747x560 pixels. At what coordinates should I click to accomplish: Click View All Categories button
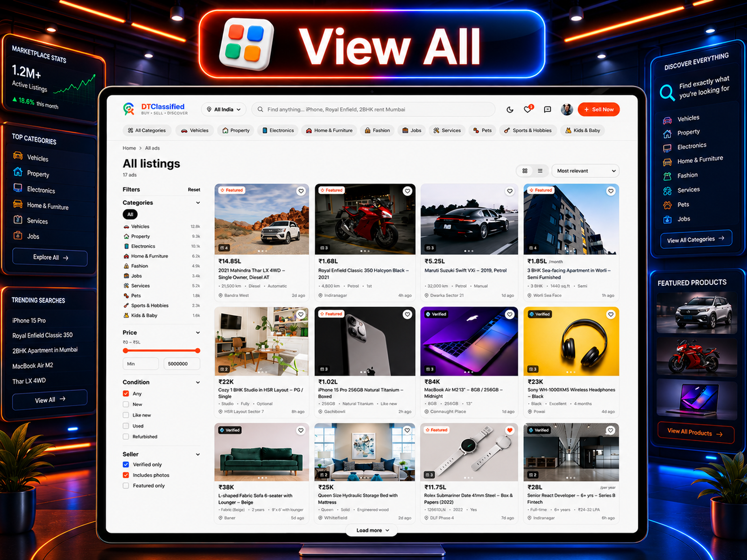[696, 239]
